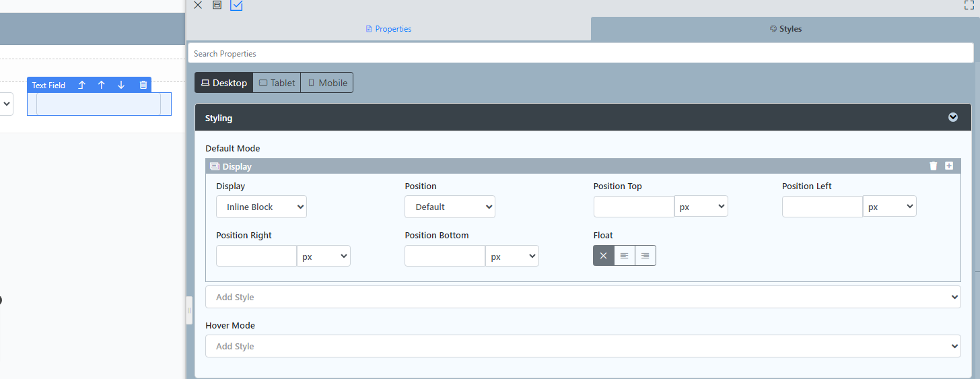Open the Styles tab
Screen dimensions: 980x379
pos(785,29)
